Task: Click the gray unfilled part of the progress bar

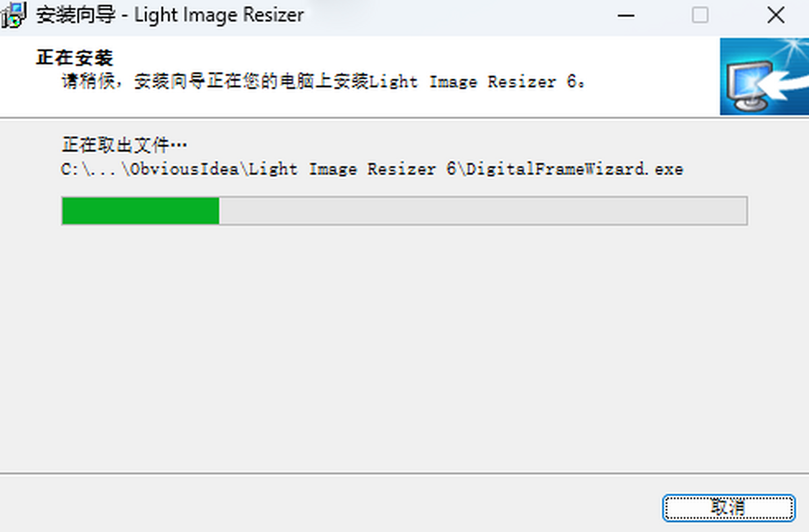Action: (483, 210)
